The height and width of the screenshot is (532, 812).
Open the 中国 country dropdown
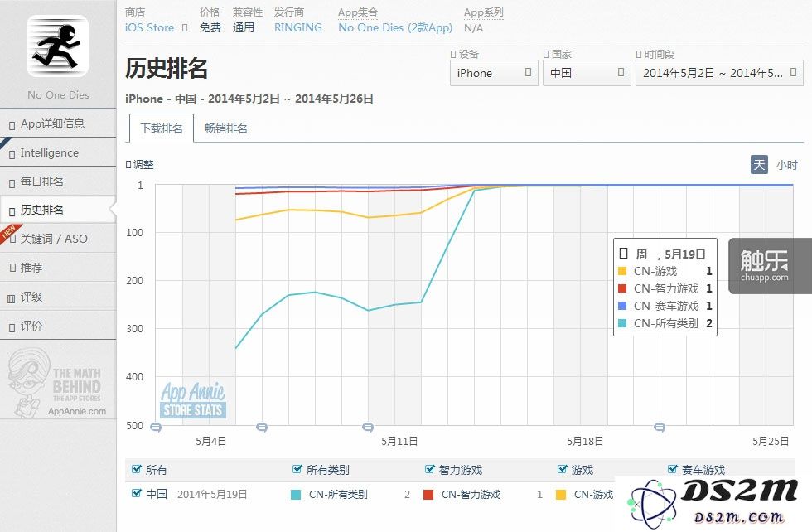[x=587, y=73]
